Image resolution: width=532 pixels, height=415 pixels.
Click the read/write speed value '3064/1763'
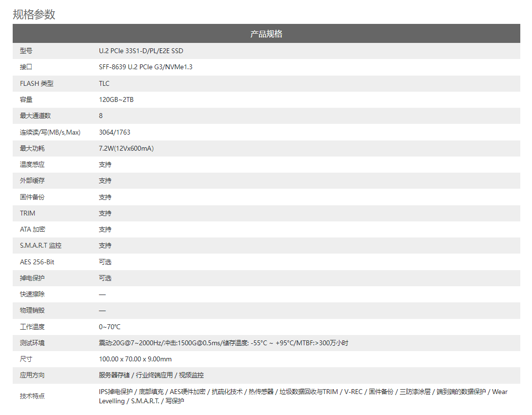(x=115, y=132)
